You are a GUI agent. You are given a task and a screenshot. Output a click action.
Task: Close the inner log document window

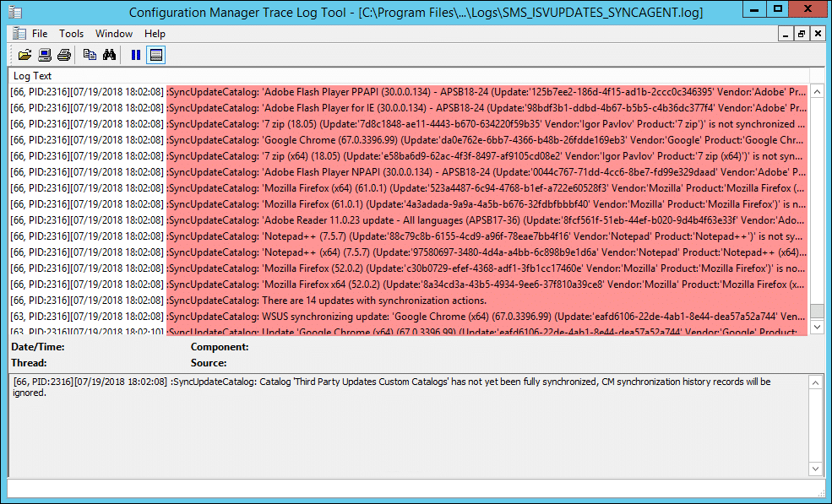pos(818,34)
